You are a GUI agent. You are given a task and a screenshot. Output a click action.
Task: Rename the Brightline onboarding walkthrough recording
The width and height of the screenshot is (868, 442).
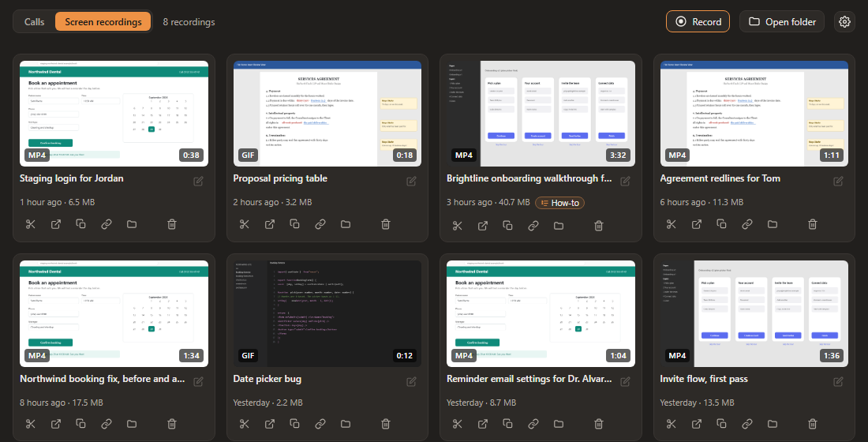625,181
